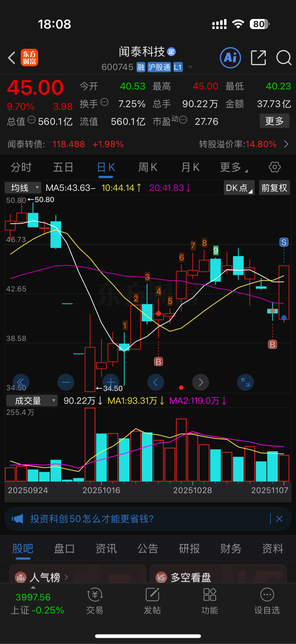Move chart right with grey arrow

(201, 382)
